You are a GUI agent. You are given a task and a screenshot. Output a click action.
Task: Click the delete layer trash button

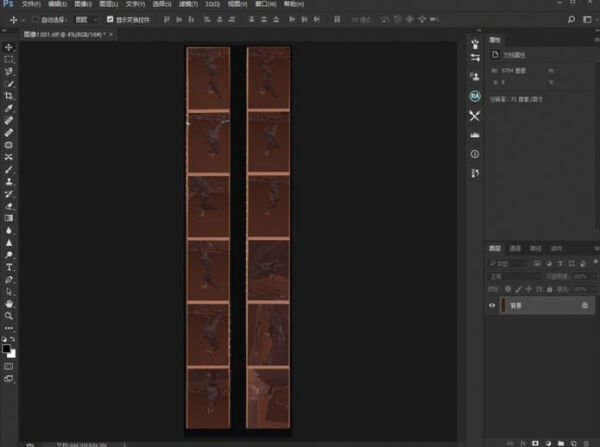point(588,441)
